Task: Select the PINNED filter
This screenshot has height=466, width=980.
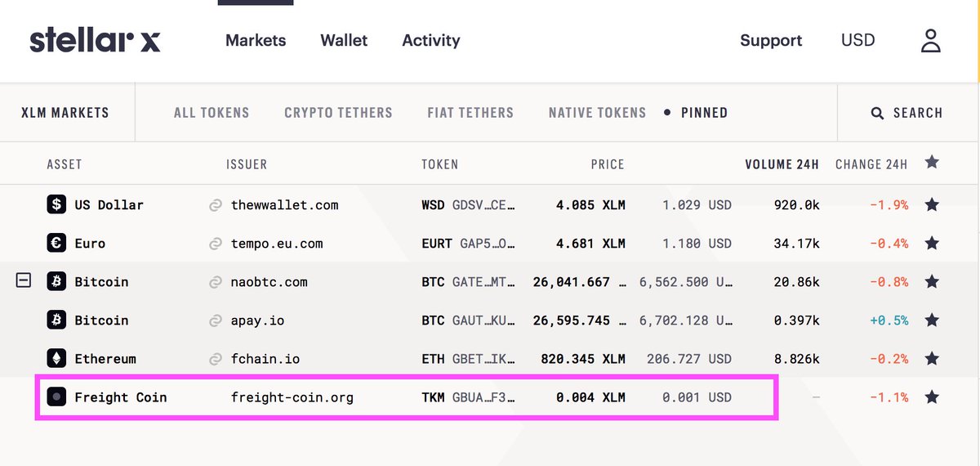Action: click(x=704, y=113)
